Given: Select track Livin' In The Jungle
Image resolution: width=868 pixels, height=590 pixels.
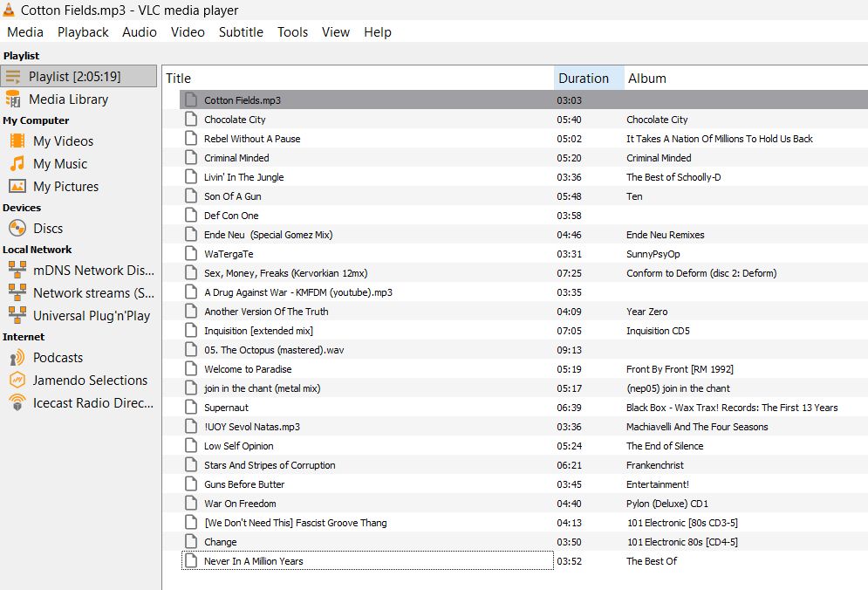Looking at the screenshot, I should tap(243, 177).
